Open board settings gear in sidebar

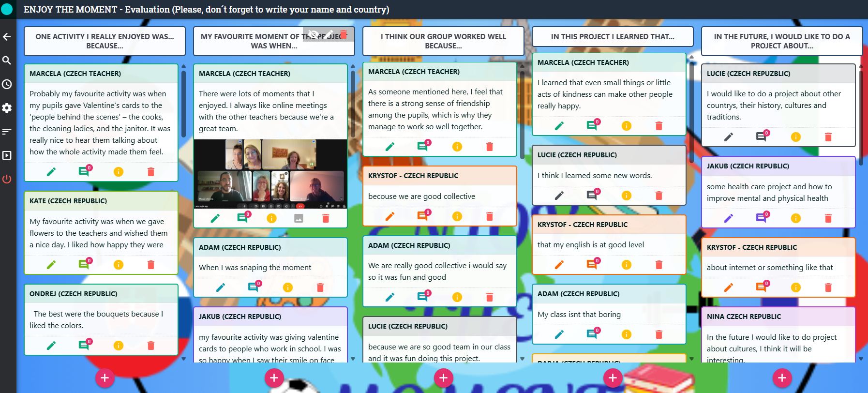pos(7,108)
